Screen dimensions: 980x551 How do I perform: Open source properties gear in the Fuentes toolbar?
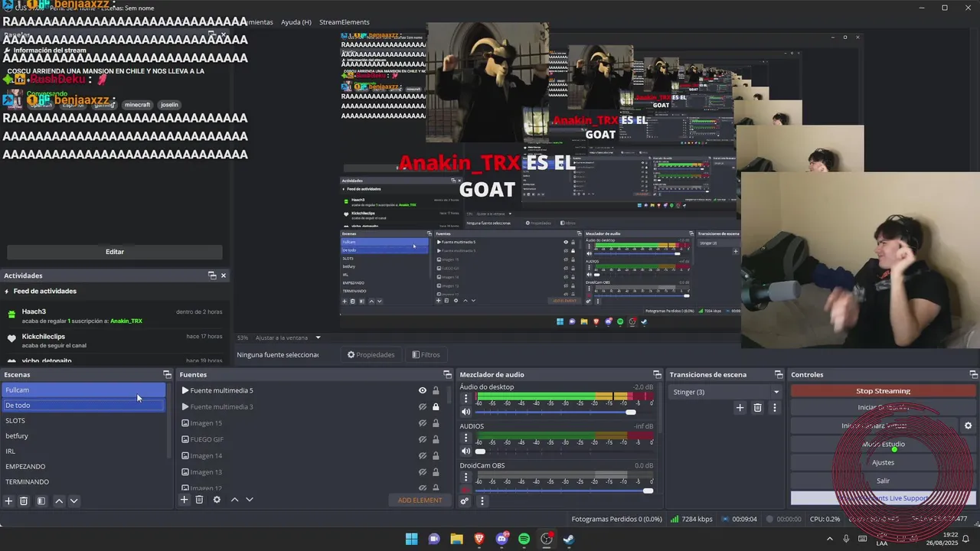[217, 500]
